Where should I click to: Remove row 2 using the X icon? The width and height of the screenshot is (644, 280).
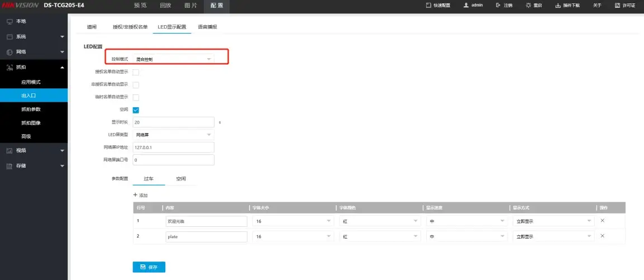pos(602,236)
